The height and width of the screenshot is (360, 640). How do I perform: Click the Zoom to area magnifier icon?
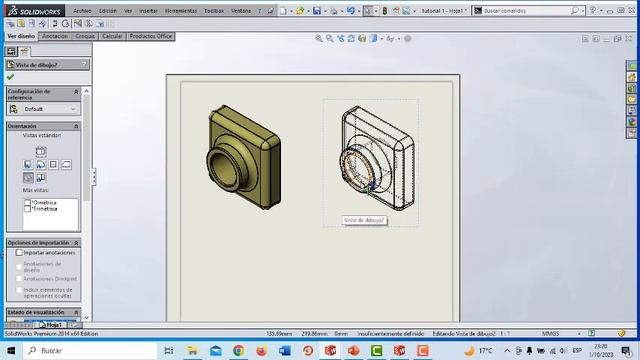pos(329,38)
